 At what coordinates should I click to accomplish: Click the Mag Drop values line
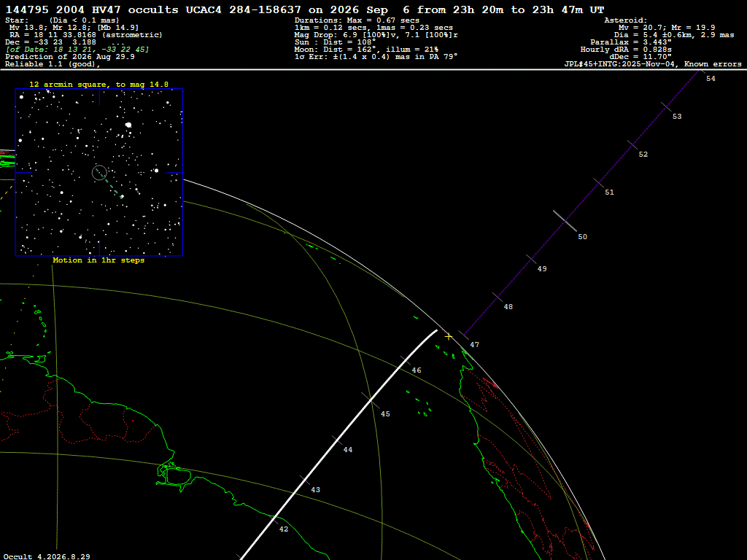[x=376, y=35]
